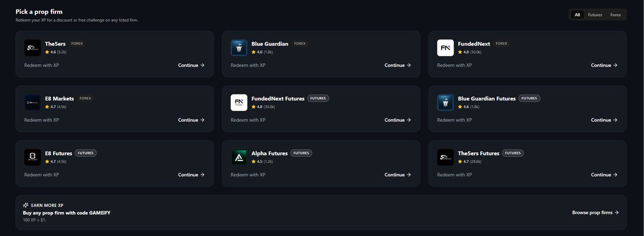
Task: Open Browse prop firms link
Action: coord(596,213)
